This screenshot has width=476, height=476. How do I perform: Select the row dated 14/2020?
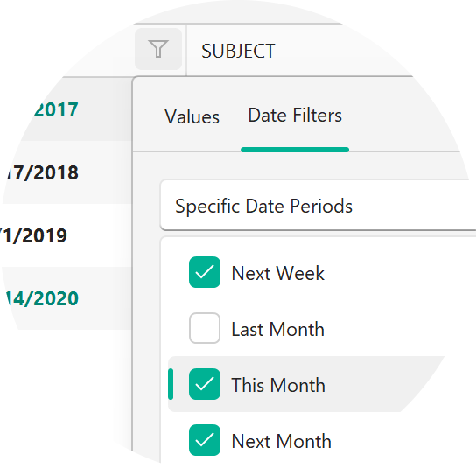point(66,298)
